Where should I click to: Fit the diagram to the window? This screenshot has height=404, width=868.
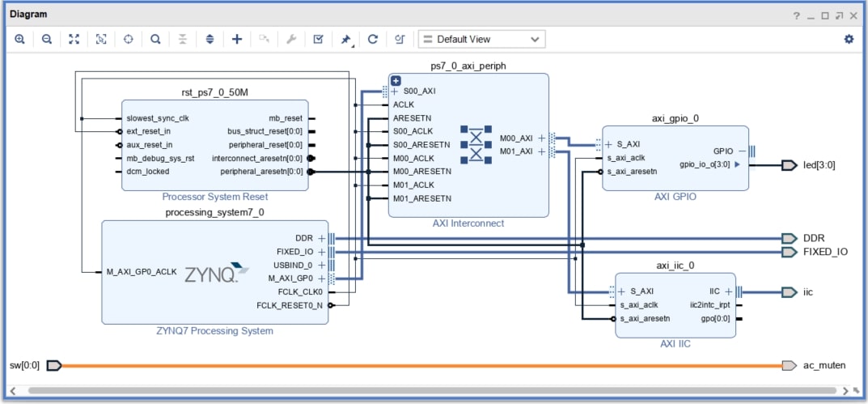74,40
